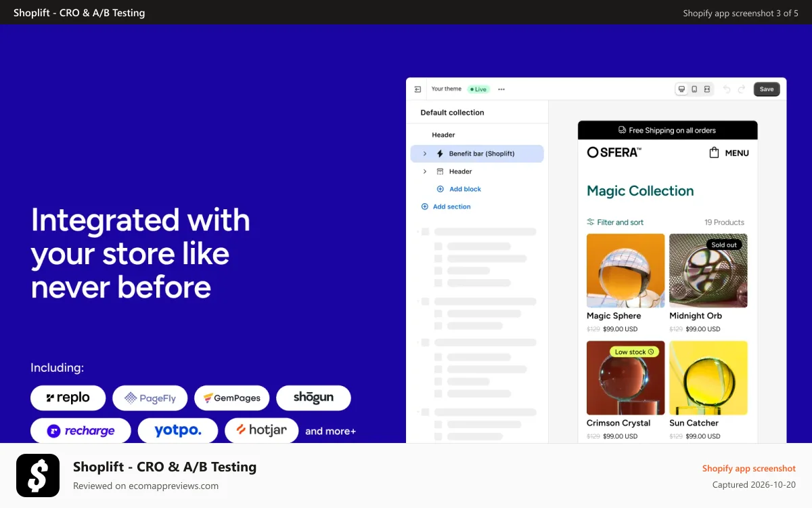
Task: Click the green Live status badge
Action: pos(478,89)
